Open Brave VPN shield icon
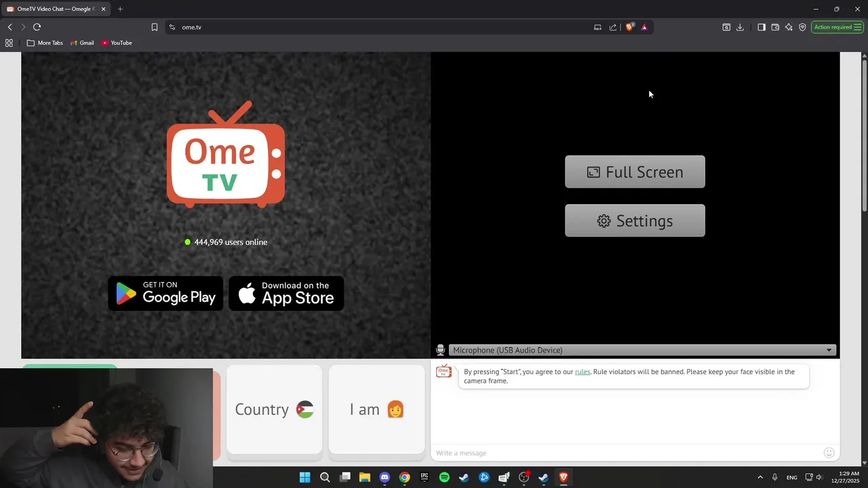 802,27
